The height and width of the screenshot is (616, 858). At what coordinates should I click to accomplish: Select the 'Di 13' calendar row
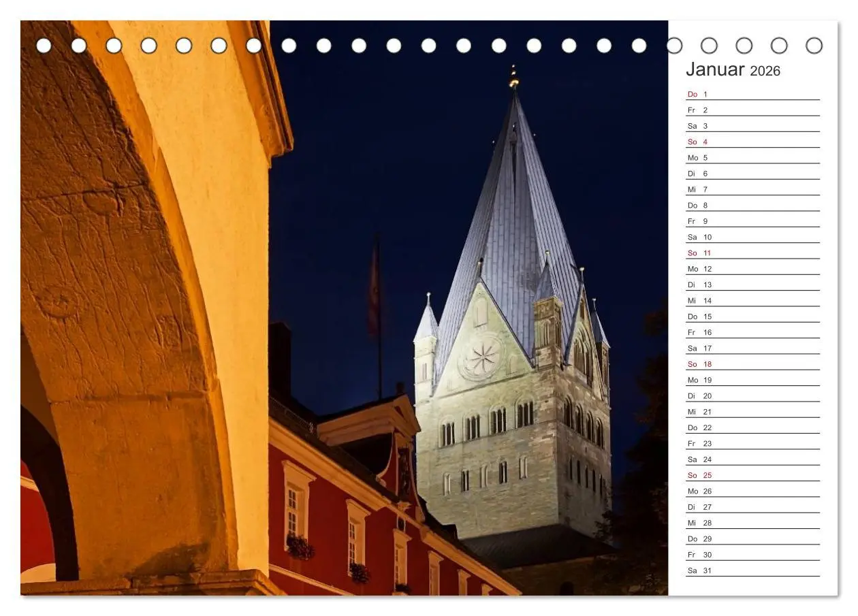(752, 285)
